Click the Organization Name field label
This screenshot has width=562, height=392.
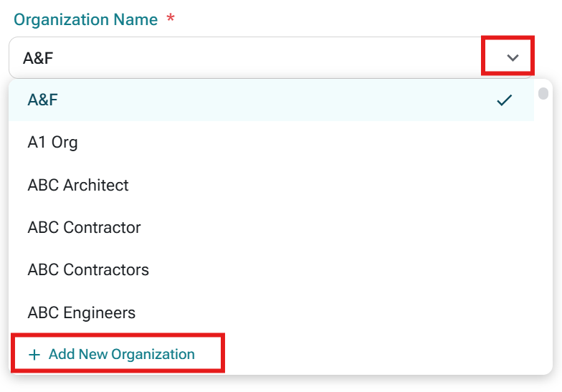[86, 19]
